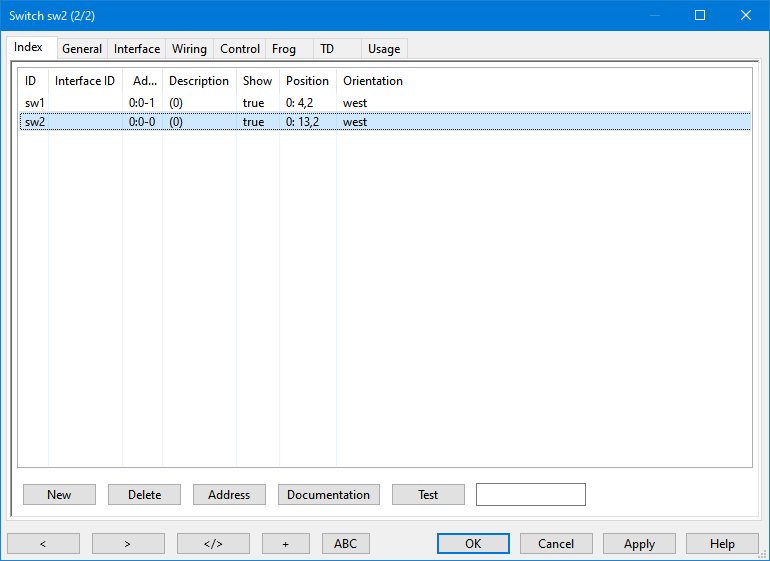
Task: Sort list by Position column header
Action: coord(307,81)
